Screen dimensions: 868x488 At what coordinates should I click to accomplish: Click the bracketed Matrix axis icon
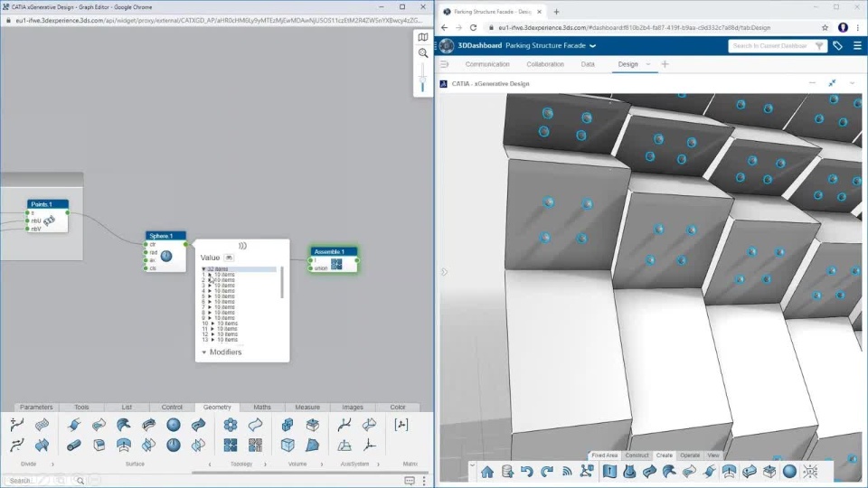pyautogui.click(x=401, y=425)
